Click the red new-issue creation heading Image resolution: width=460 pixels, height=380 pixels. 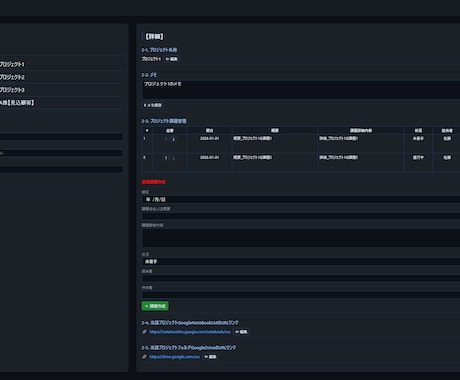pyautogui.click(x=153, y=182)
